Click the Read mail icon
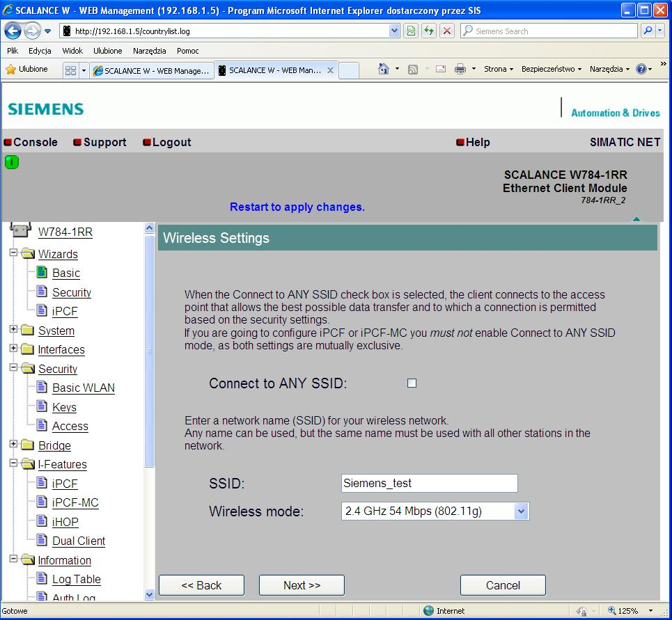 tap(441, 69)
